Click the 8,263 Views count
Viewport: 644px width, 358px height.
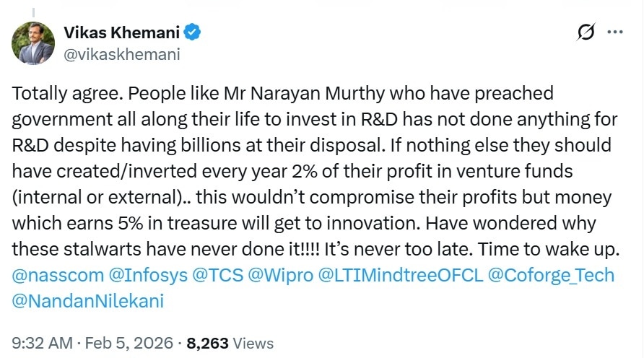[x=229, y=343]
